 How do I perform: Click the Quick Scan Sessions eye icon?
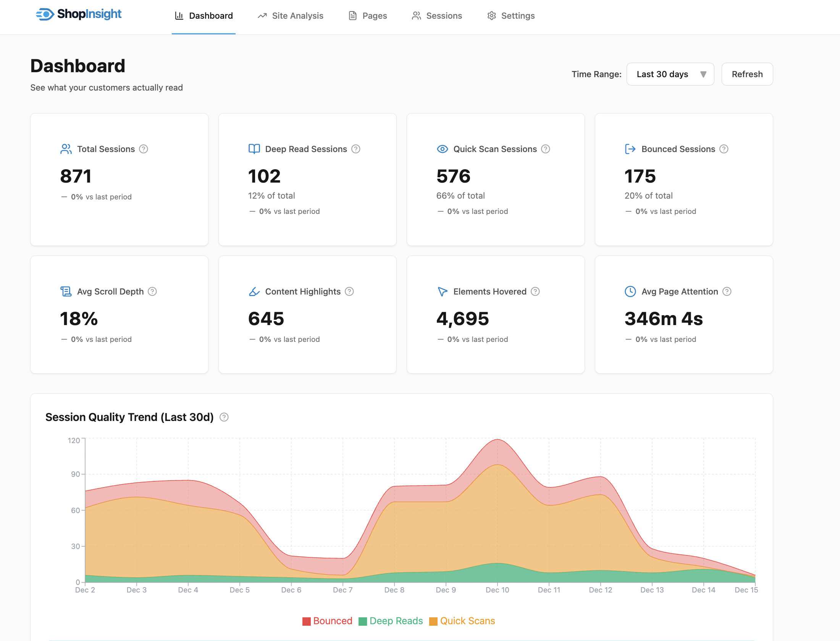coord(442,149)
